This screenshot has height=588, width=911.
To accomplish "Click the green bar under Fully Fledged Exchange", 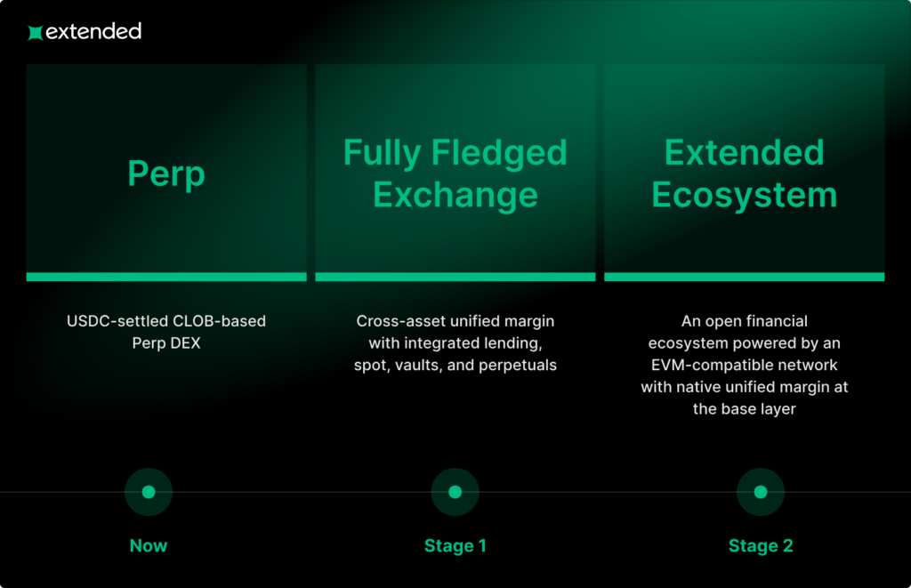I will (455, 277).
